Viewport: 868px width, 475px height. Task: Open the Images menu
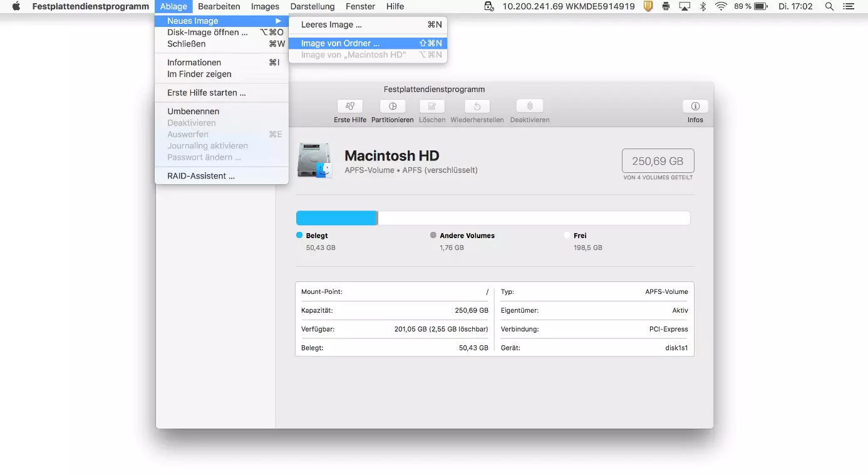[x=265, y=6]
